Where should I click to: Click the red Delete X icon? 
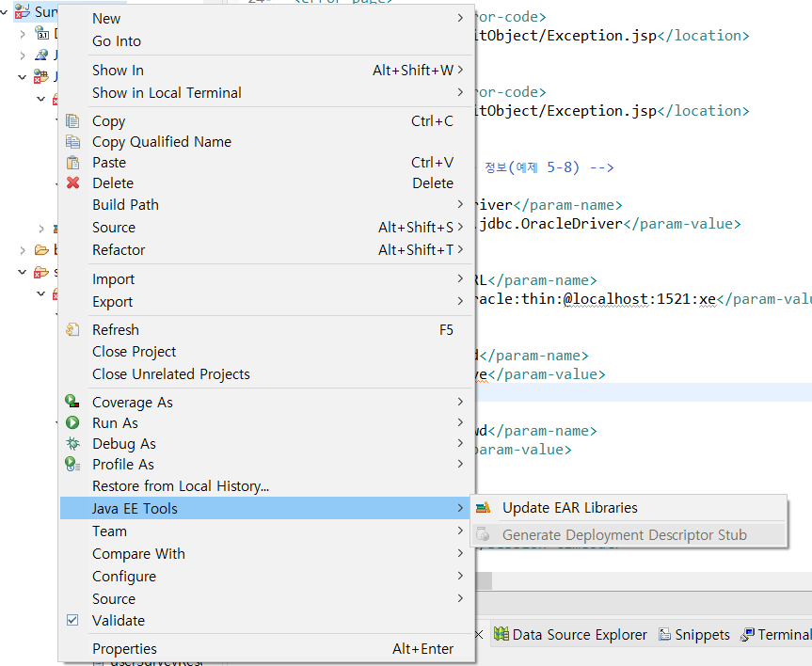click(x=72, y=183)
